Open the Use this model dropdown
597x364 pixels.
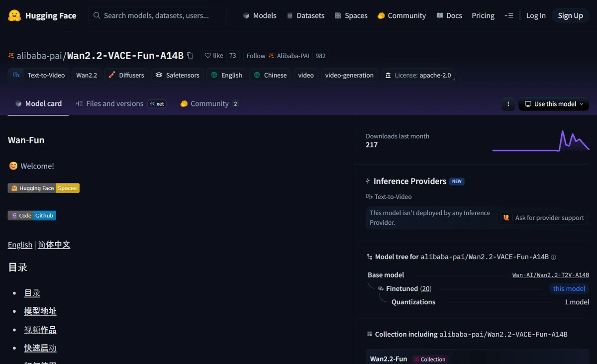point(554,104)
